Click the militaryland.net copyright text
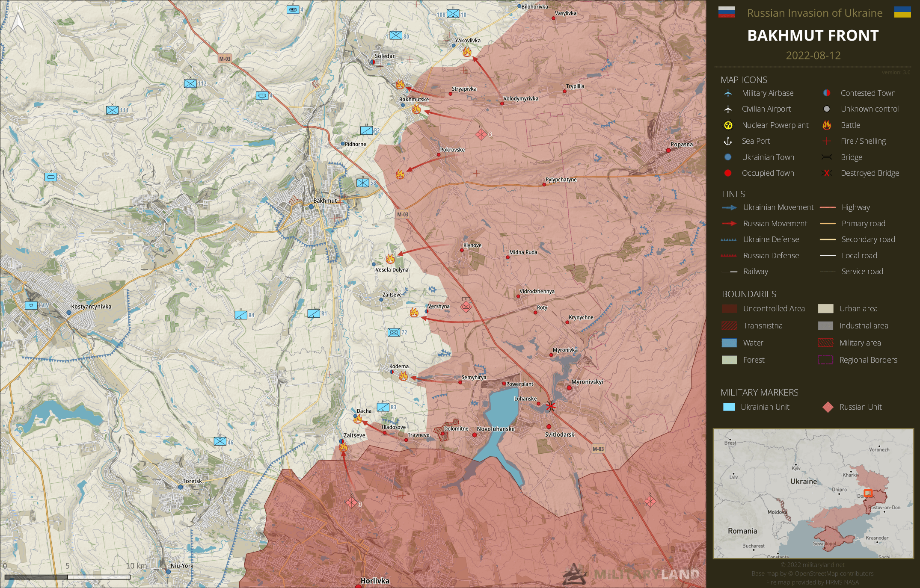 click(x=813, y=565)
